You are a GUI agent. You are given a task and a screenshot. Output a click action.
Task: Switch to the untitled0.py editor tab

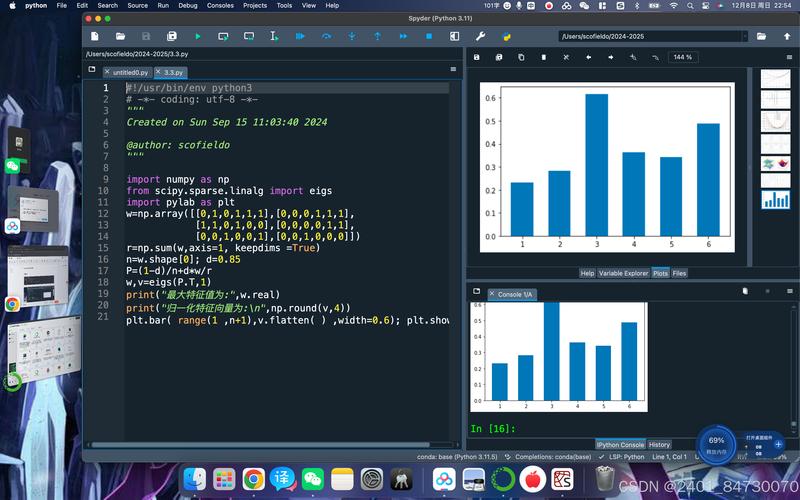tap(126, 73)
